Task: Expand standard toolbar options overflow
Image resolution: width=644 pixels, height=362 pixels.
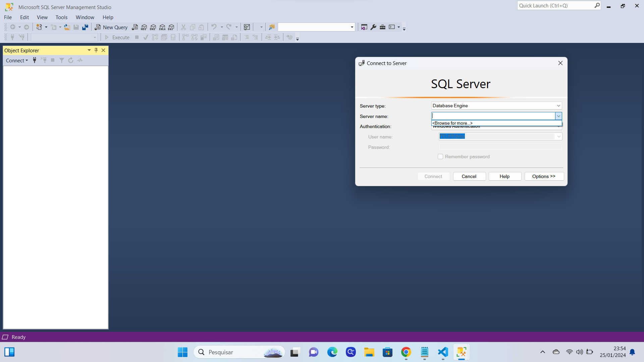Action: point(404,28)
